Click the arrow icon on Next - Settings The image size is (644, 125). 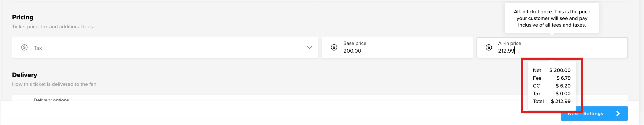(x=618, y=114)
